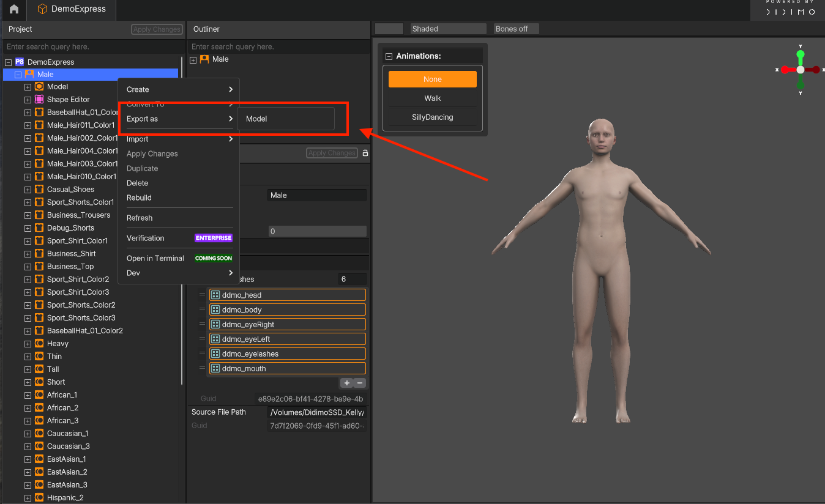Click the ddmo_body mesh grid icon
Image resolution: width=825 pixels, height=504 pixels.
pos(215,309)
